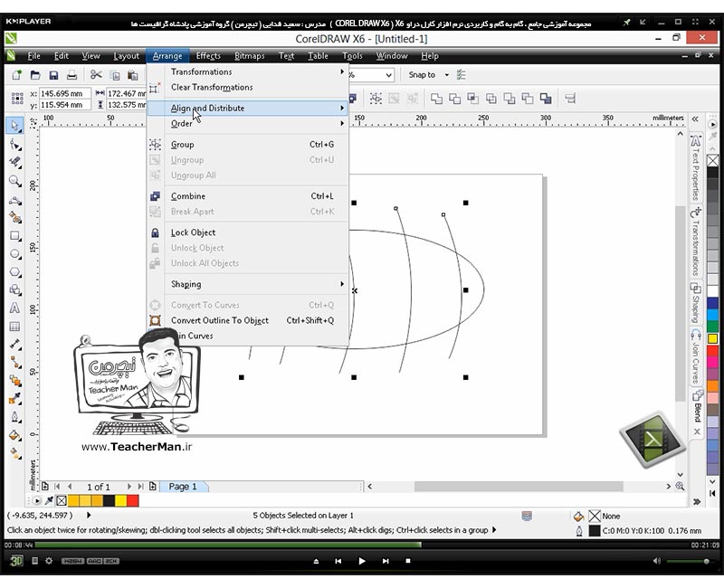Select the Text tool
Viewport: 724px width, 588px height.
(14, 308)
